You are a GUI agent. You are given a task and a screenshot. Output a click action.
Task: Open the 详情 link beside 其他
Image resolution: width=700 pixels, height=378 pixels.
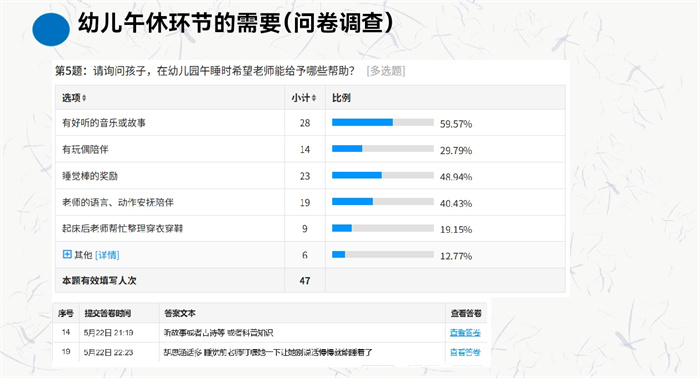107,255
